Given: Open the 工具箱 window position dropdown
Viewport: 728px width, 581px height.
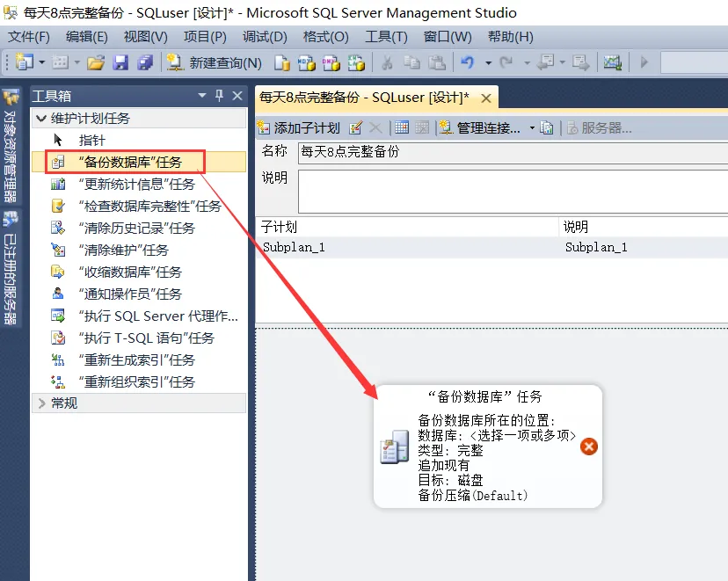Looking at the screenshot, I should point(202,96).
